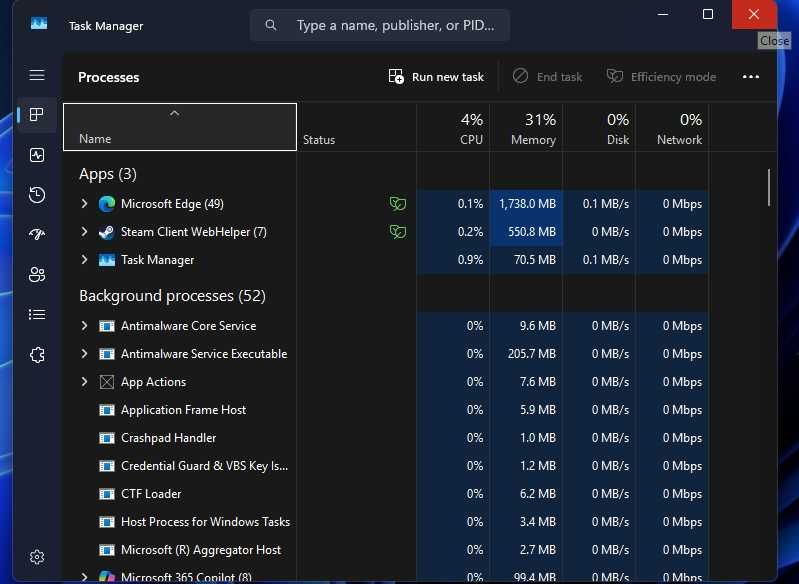Maximize the Task Manager window

tap(708, 14)
